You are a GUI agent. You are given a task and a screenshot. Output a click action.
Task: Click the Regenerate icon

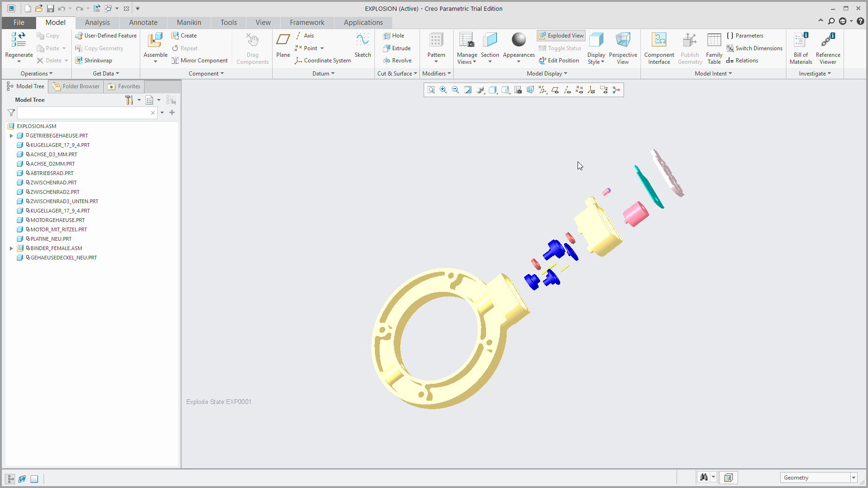[x=19, y=40]
